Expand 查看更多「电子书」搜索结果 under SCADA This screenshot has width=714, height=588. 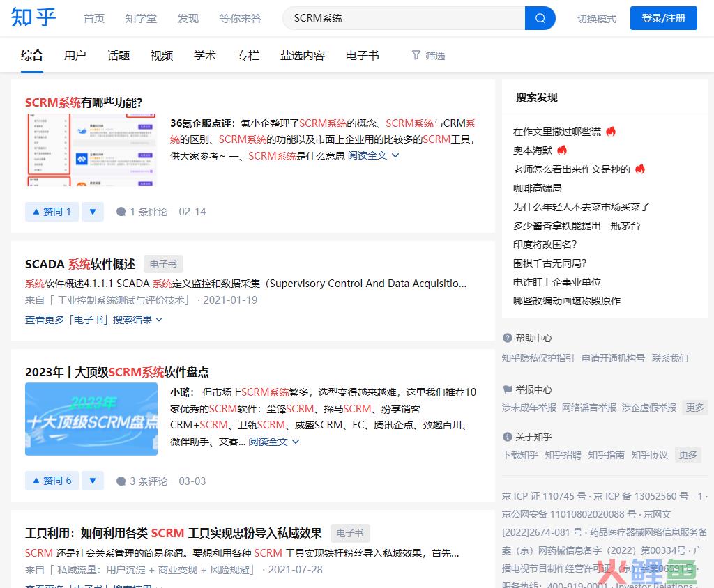coord(93,320)
